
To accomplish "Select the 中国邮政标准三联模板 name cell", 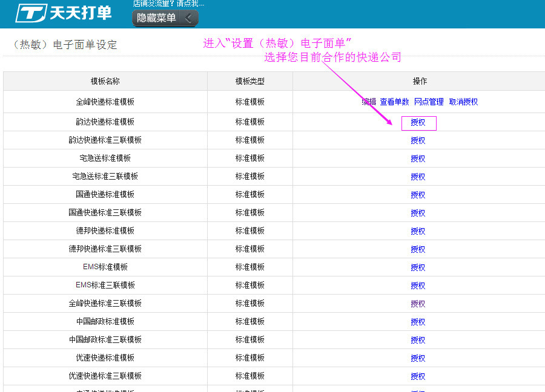I will click(105, 339).
